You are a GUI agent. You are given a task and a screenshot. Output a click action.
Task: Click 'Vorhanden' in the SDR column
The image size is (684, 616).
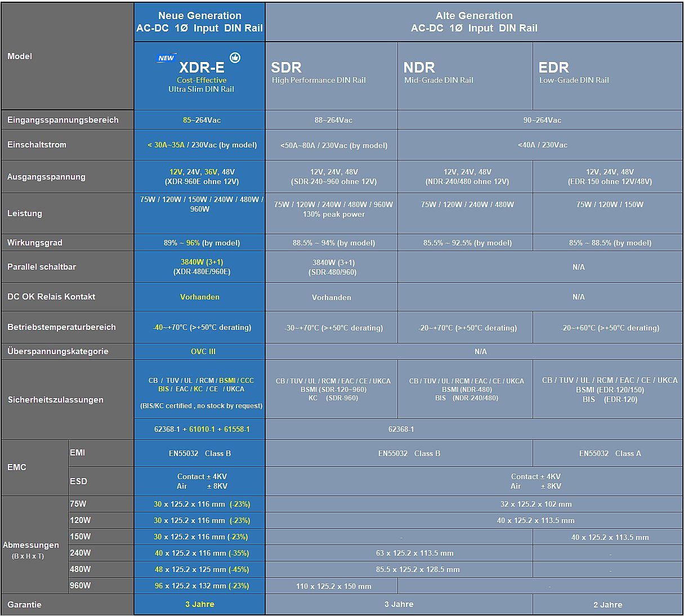click(332, 297)
